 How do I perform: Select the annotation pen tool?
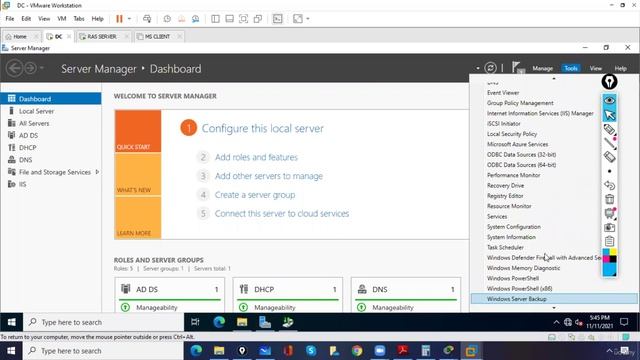pos(609,129)
